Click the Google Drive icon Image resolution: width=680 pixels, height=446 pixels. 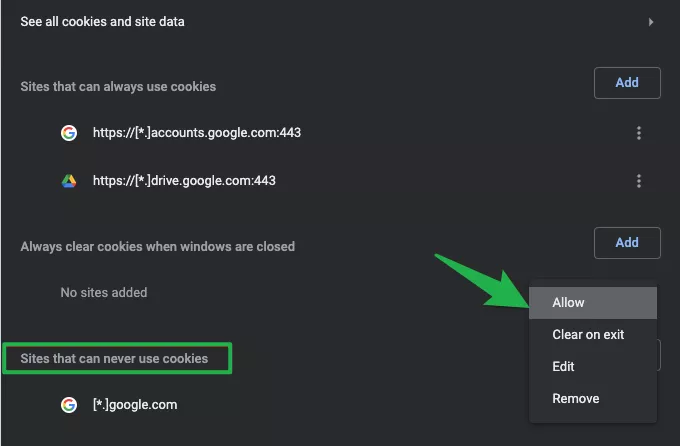coord(69,181)
